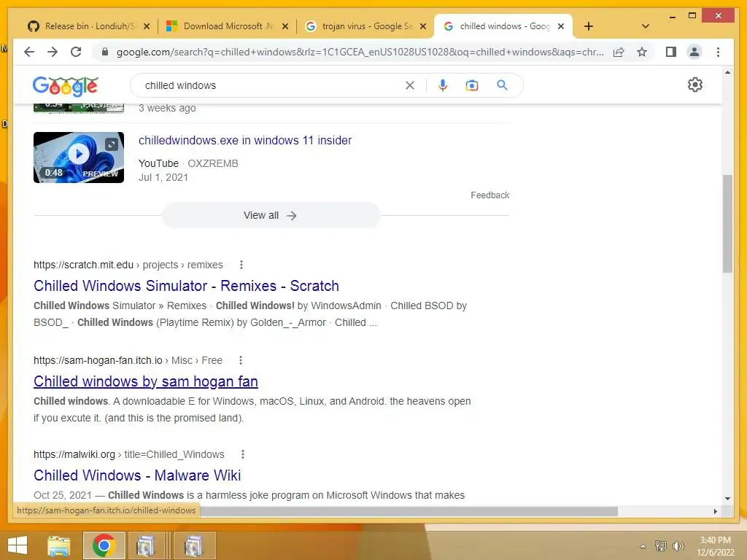Submit search with the magnifier icon
Image resolution: width=747 pixels, height=560 pixels.
[502, 85]
